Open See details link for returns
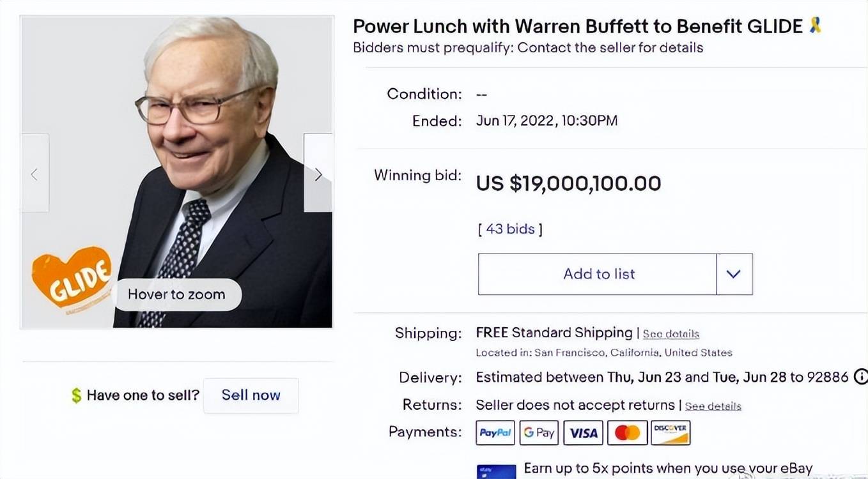The height and width of the screenshot is (479, 868). coord(713,406)
